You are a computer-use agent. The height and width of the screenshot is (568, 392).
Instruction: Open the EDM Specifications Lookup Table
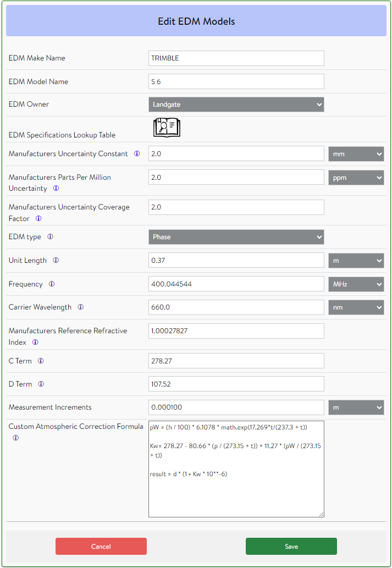[x=167, y=127]
